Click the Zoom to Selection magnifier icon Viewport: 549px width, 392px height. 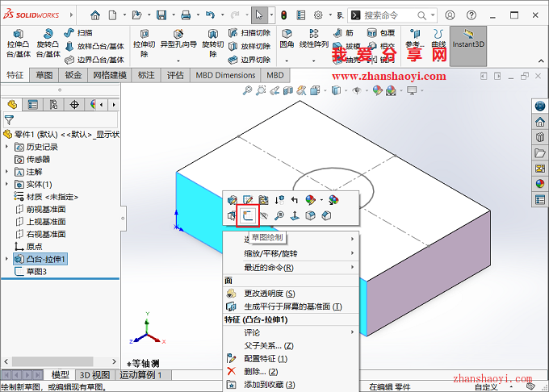(279, 215)
